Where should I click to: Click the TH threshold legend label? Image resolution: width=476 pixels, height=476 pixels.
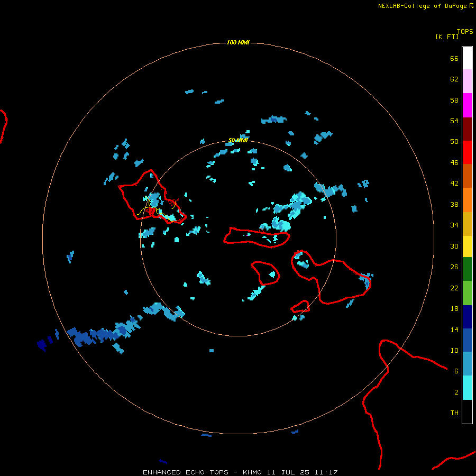coord(454,413)
